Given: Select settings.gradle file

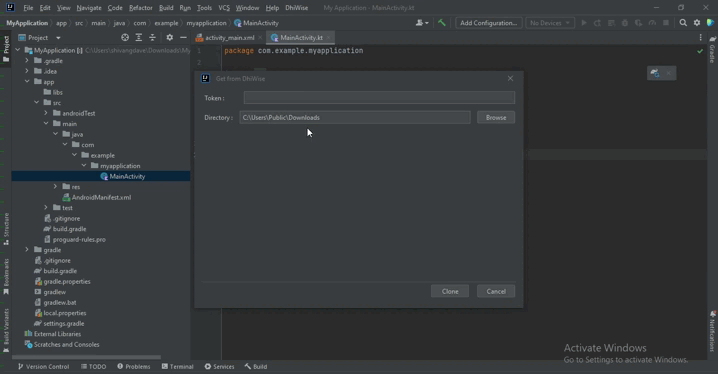Looking at the screenshot, I should click(64, 324).
